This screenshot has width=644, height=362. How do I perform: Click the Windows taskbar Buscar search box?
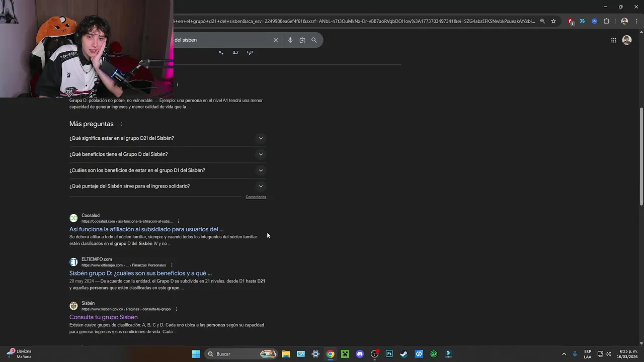[x=242, y=354]
